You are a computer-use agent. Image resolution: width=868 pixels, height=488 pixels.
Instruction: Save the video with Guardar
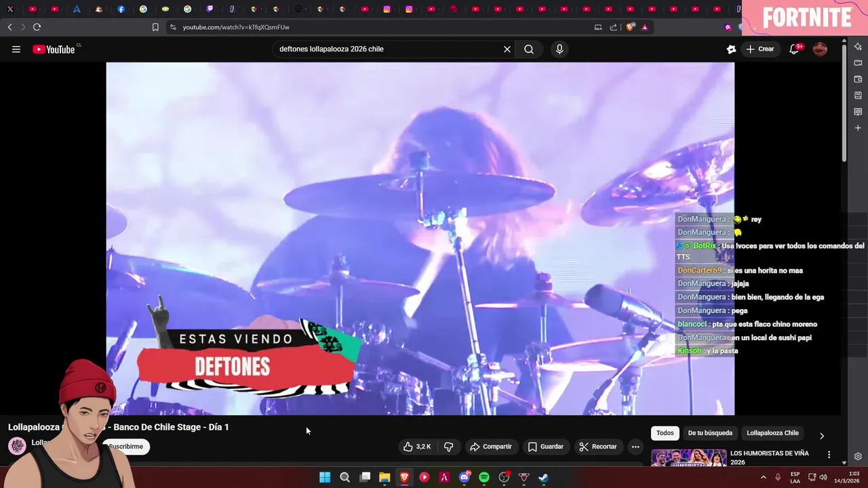pos(546,447)
